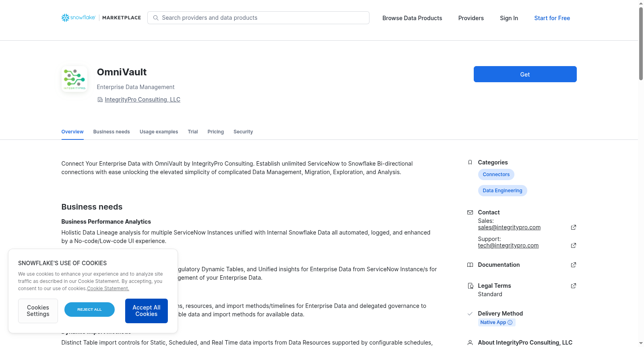Click the search magnifier icon
This screenshot has height=347, width=644.
(156, 18)
